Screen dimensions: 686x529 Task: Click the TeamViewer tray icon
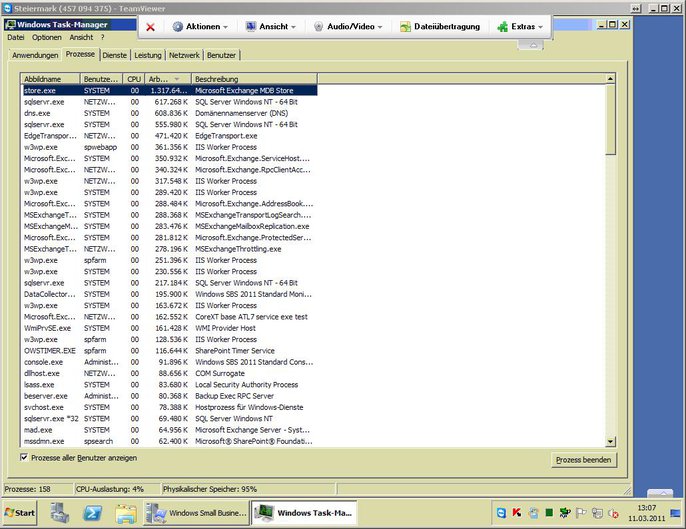[501, 513]
